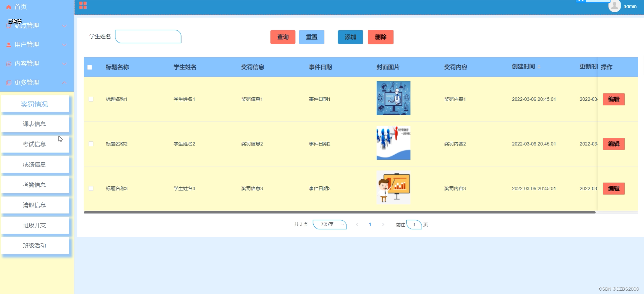Focus the 学生姓名 search input field

[148, 37]
